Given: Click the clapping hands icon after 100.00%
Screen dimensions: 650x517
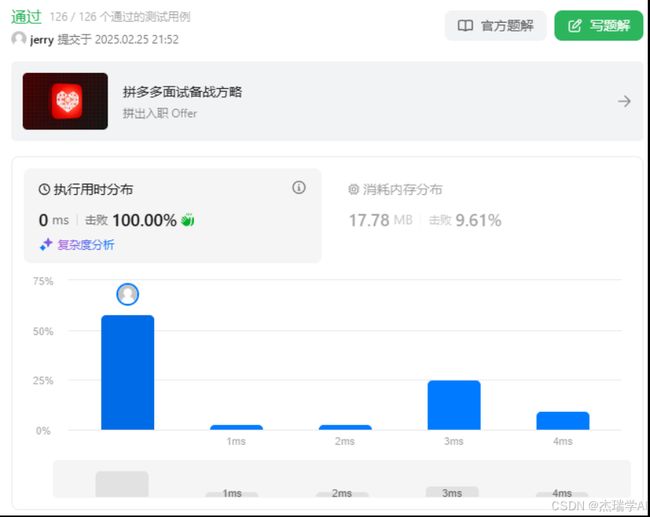Looking at the screenshot, I should (188, 220).
